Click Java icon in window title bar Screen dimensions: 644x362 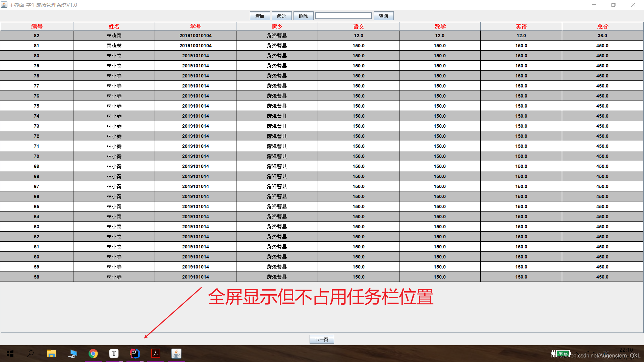[4, 5]
